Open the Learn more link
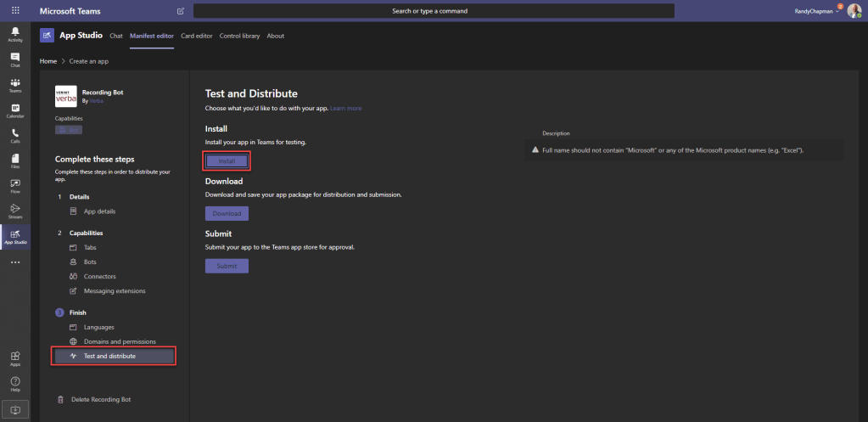The width and height of the screenshot is (868, 422). (x=346, y=109)
